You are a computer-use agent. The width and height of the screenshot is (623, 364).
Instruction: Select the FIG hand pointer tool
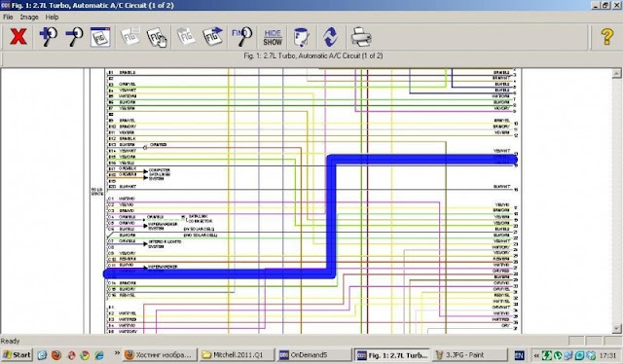tap(157, 37)
